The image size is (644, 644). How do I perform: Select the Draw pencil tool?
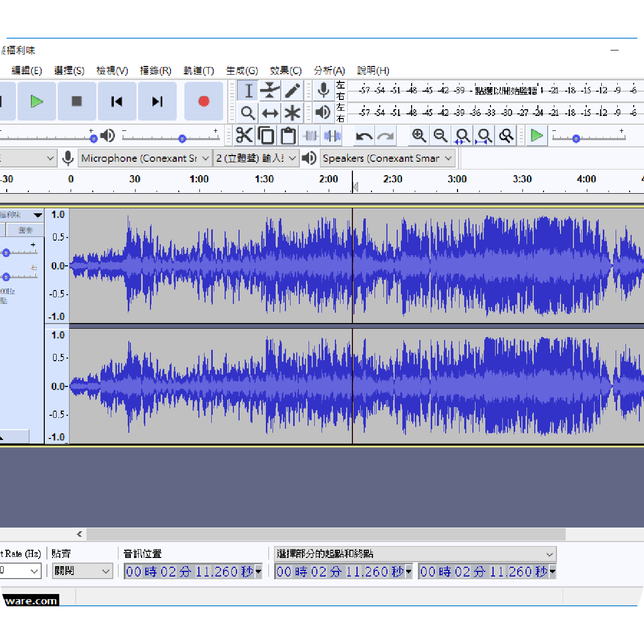tap(292, 90)
